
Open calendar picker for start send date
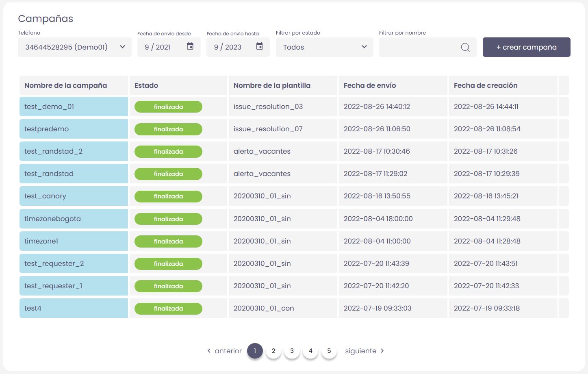click(x=190, y=46)
